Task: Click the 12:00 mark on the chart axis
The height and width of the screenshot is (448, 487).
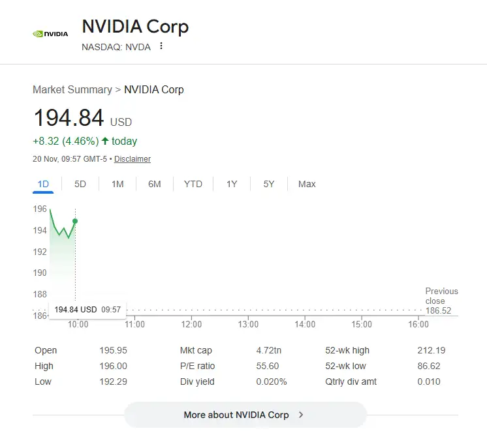Action: pyautogui.click(x=191, y=324)
